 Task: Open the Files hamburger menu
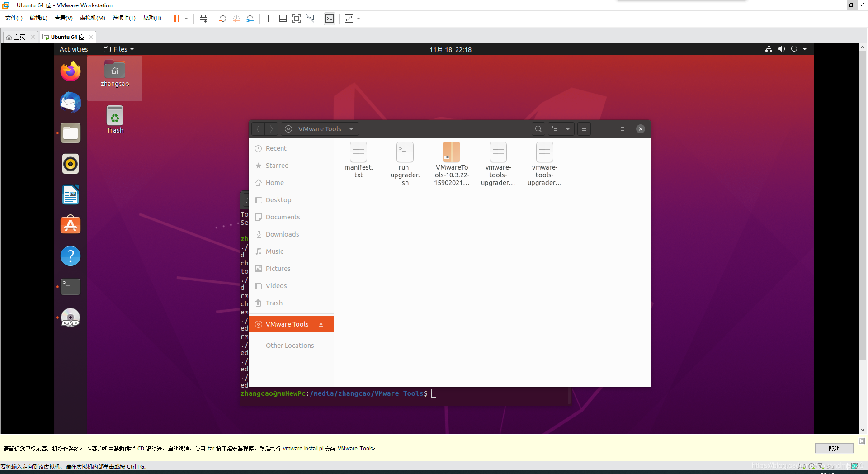click(x=584, y=129)
